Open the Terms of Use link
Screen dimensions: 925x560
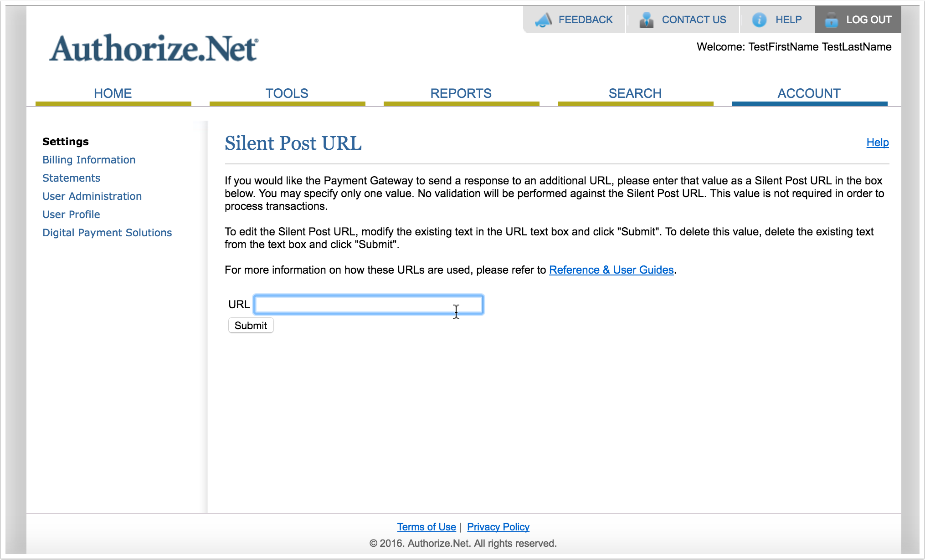[x=427, y=527]
